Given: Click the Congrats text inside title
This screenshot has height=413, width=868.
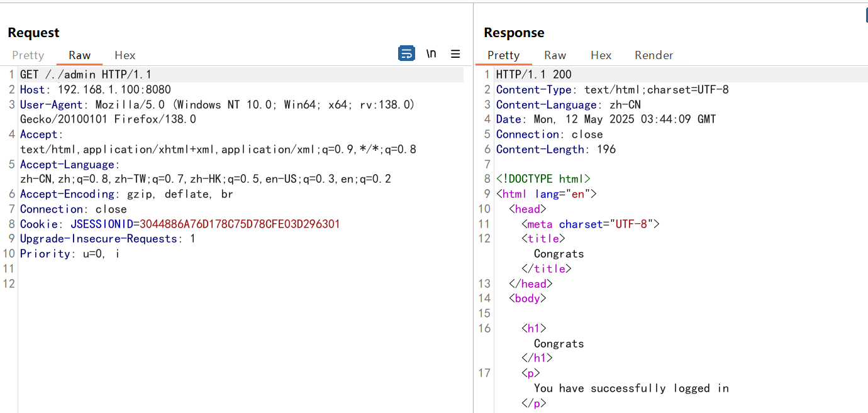Looking at the screenshot, I should (559, 254).
